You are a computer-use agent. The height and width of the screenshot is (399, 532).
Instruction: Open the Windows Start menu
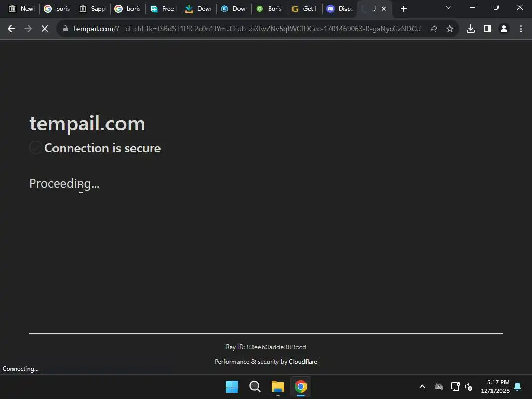tap(232, 387)
